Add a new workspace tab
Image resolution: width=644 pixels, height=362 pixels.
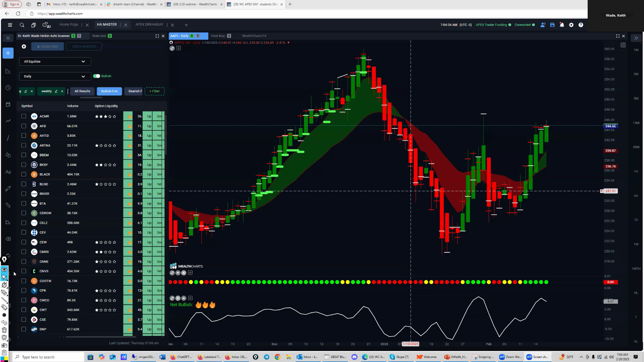186,25
